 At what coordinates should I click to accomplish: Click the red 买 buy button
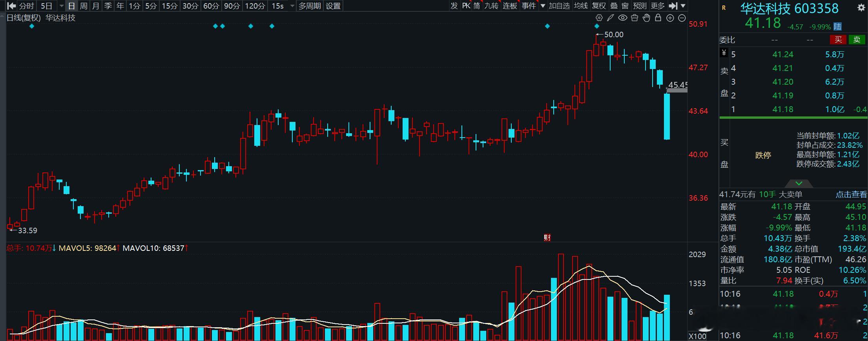(838, 40)
